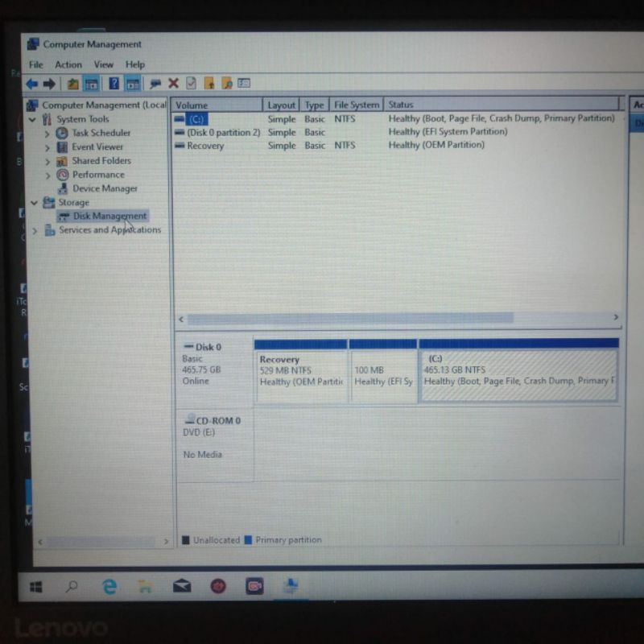The width and height of the screenshot is (644, 644).
Task: Launch Microsoft Edge from the taskbar
Action: [109, 587]
